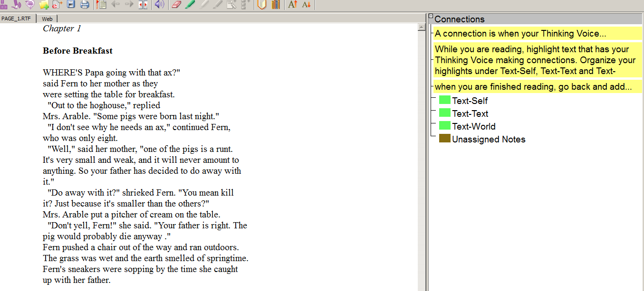Select the Connections heading in the outline
Viewport: 644px width, 291px height.
459,19
